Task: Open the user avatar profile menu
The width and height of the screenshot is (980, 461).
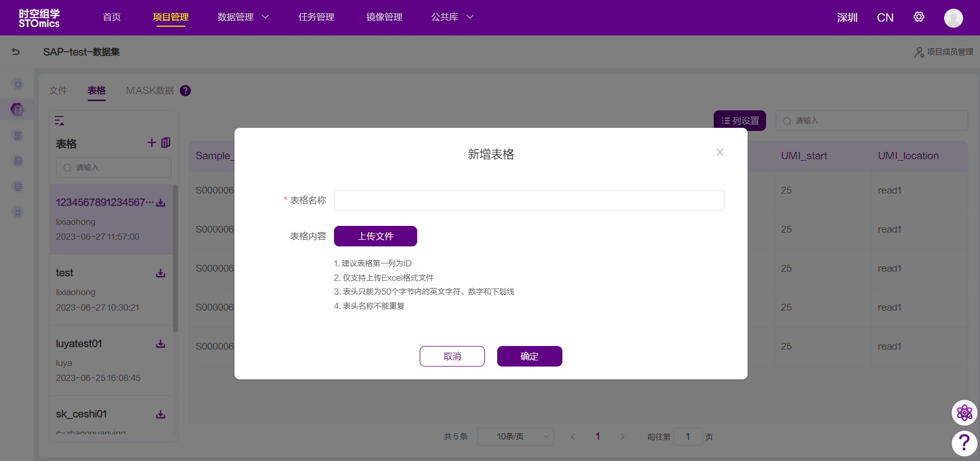Action: pyautogui.click(x=953, y=18)
